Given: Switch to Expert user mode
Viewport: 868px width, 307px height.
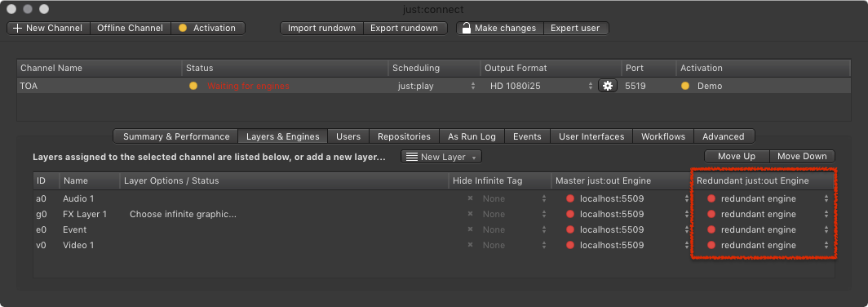Looking at the screenshot, I should click(575, 28).
